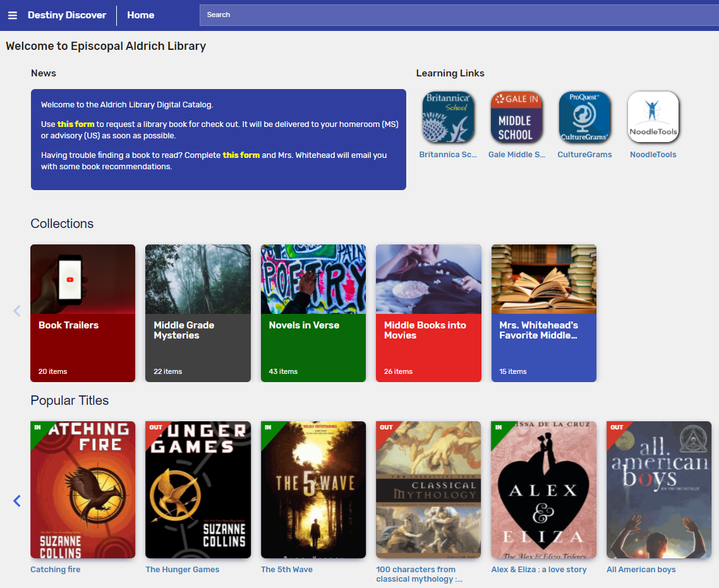Open the Book Trailers collection
Screen dimensions: 719x588
[82, 313]
